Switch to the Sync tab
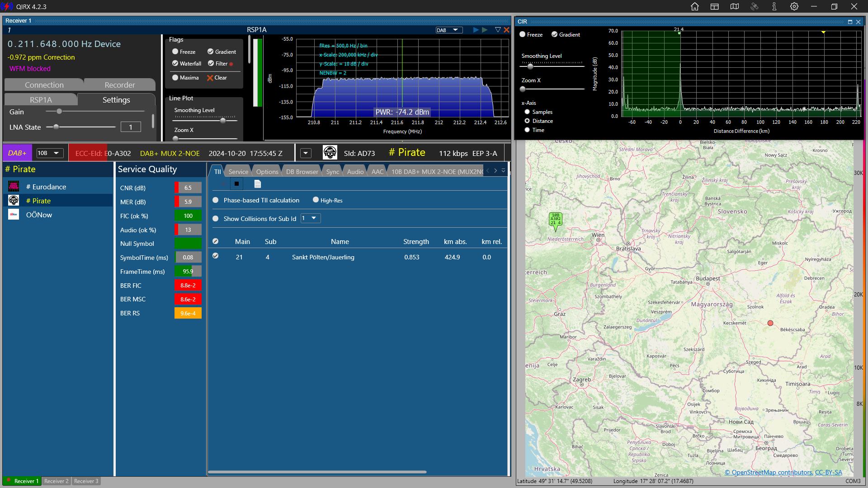Viewport: 868px width, 488px height. [333, 172]
